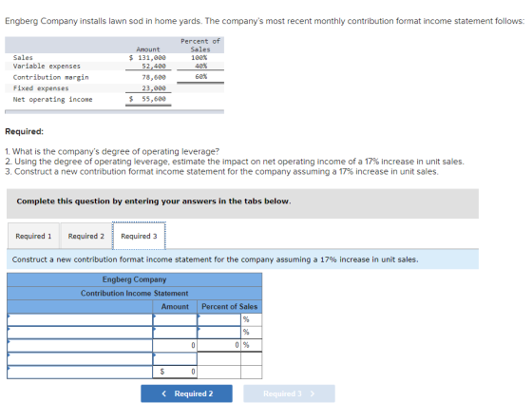532x403 pixels.
Task: Open fifth row label dropdown in statement
Action: coord(80,372)
